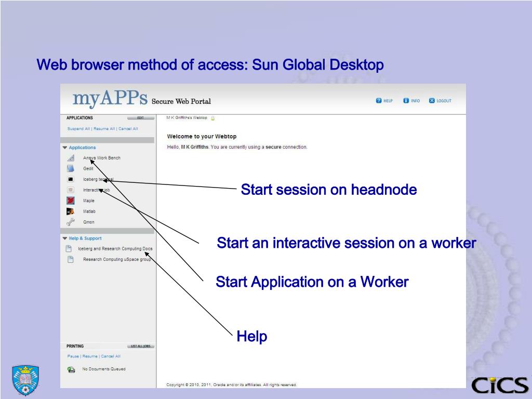Image resolution: width=532 pixels, height=399 pixels.
Task: Click the Ansys Work Bench icon
Action: coord(71,158)
